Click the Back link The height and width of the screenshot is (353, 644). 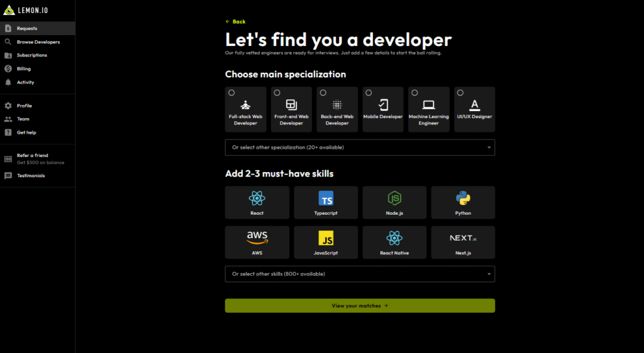[236, 22]
